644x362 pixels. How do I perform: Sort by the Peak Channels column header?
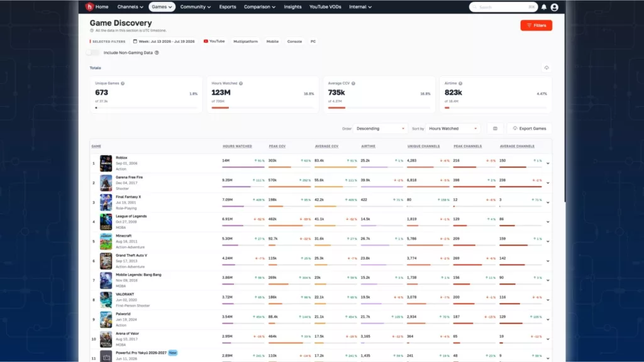click(467, 146)
